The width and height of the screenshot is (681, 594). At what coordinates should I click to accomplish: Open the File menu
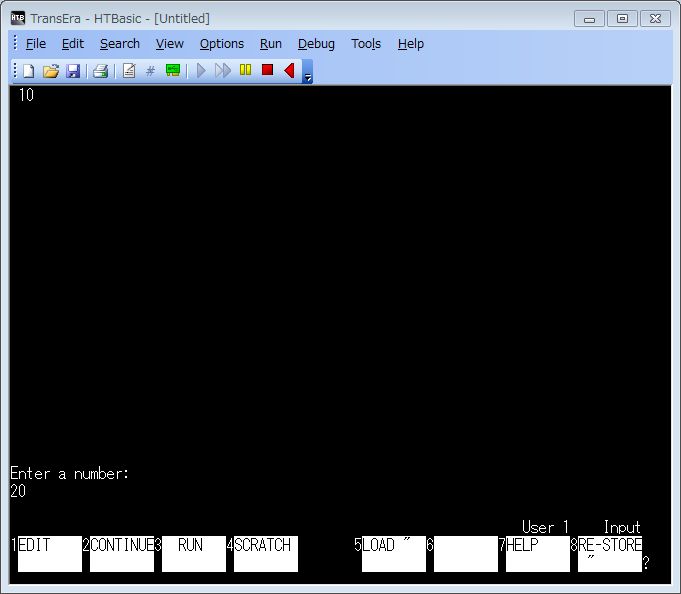click(x=36, y=44)
